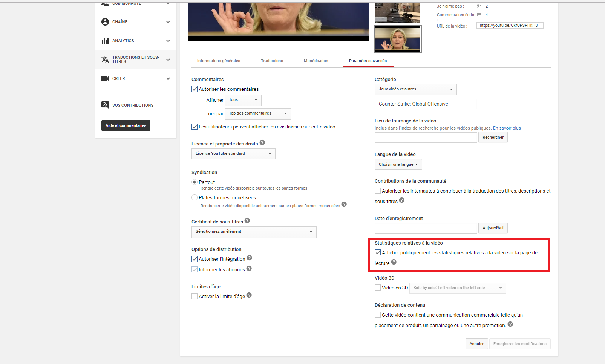The width and height of the screenshot is (605, 364).
Task: Click the Créer video camera icon
Action: [105, 78]
